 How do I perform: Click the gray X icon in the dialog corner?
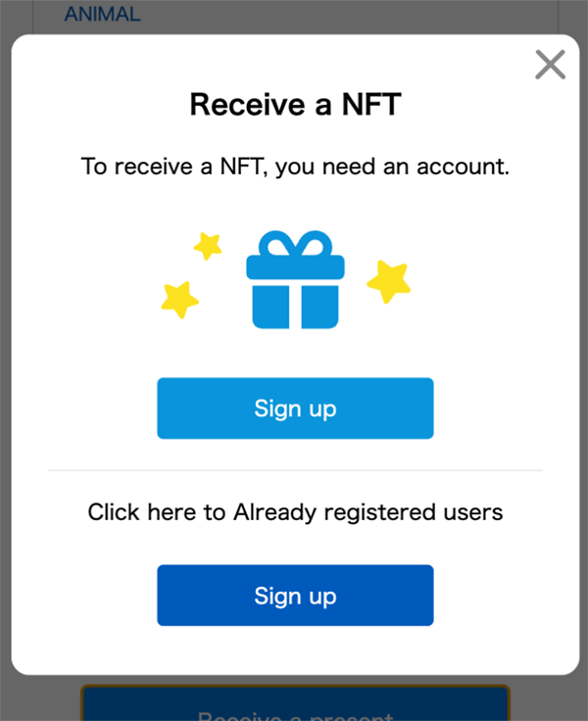coord(551,65)
